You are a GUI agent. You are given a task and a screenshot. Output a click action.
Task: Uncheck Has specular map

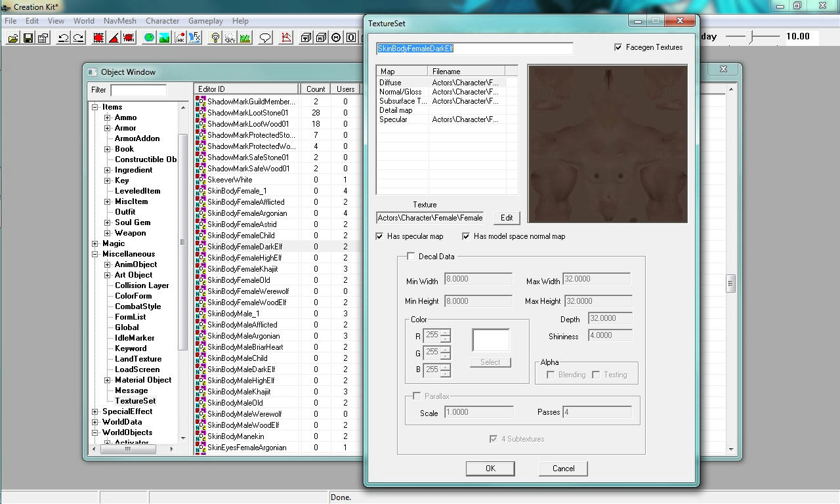379,236
